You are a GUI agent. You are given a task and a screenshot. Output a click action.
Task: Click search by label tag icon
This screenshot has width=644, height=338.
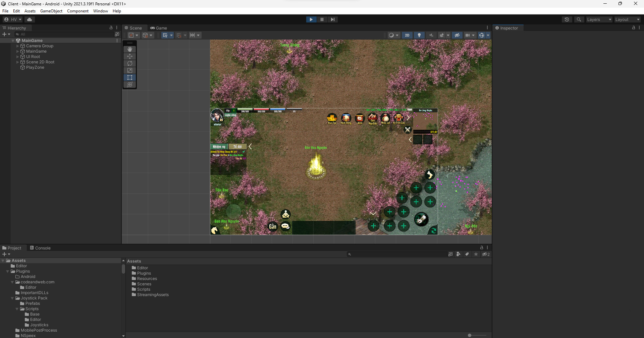coord(467,254)
